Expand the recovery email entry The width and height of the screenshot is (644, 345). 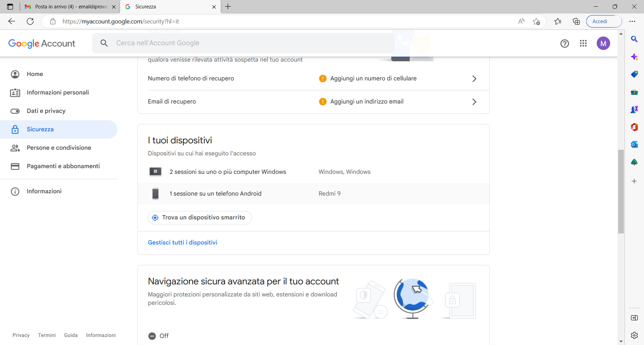(474, 101)
